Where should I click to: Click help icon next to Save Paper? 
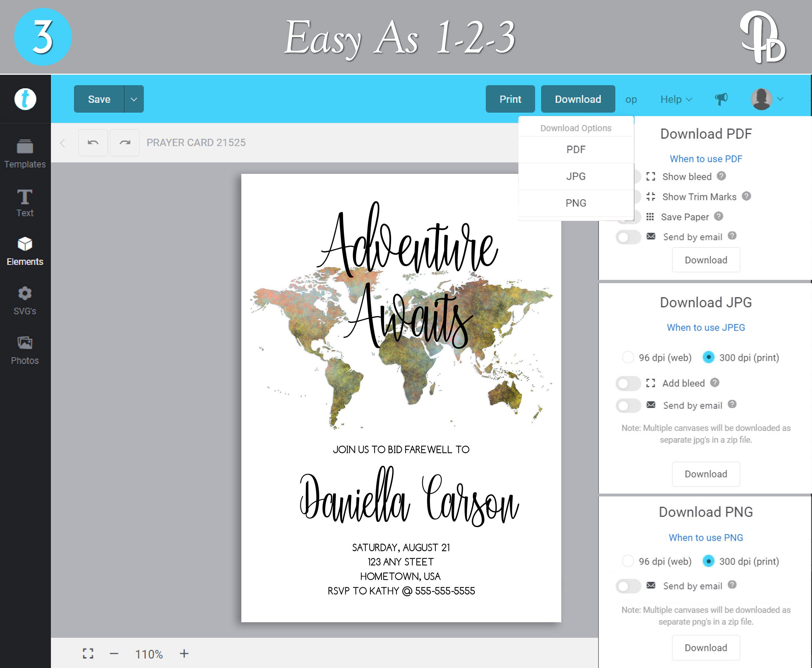pos(719,216)
